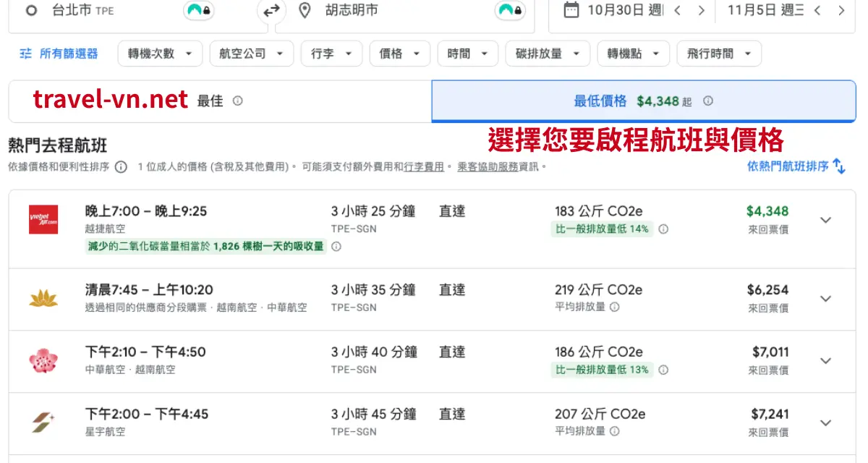Viewport: 868px width, 463px height.
Task: Select the flight 晚上7:00 – 晚上9:25
Action: click(x=432, y=229)
